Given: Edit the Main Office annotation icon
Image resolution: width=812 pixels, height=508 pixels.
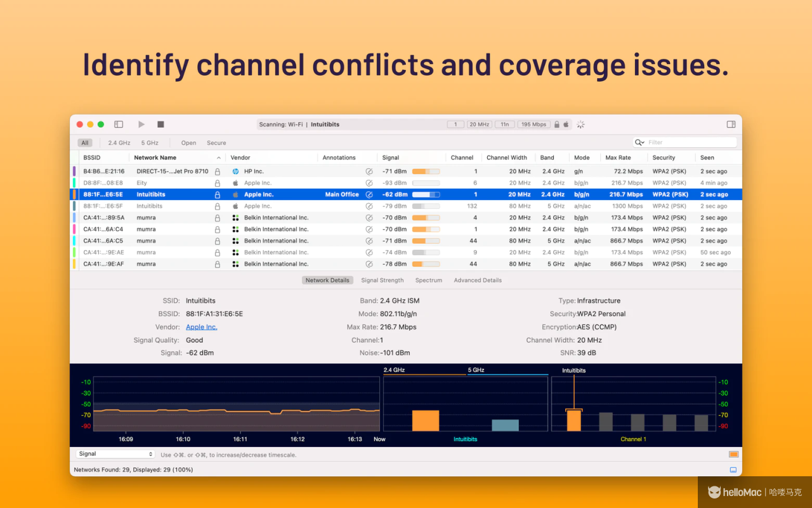Looking at the screenshot, I should 369,194.
